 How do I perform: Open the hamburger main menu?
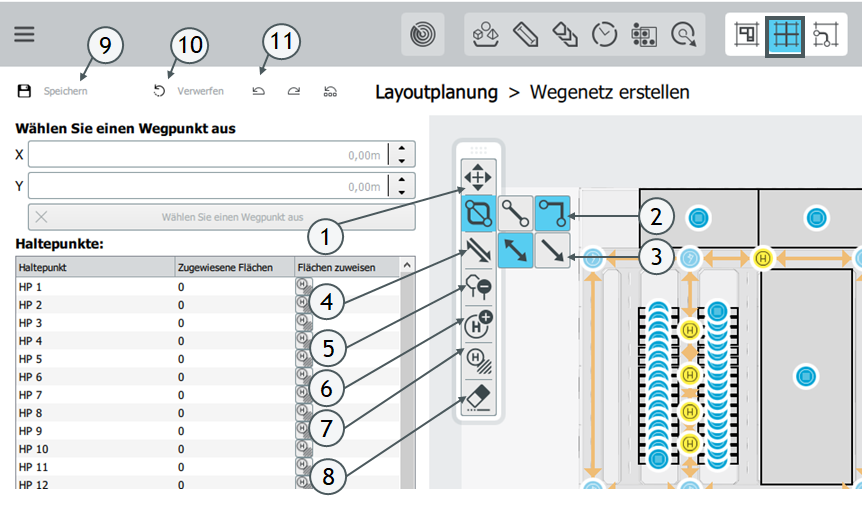click(24, 33)
